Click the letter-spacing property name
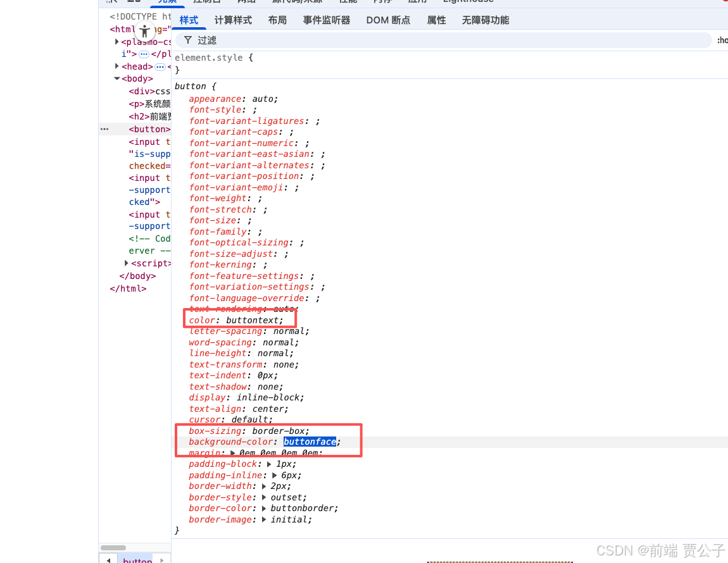The image size is (728, 563). [x=225, y=331]
